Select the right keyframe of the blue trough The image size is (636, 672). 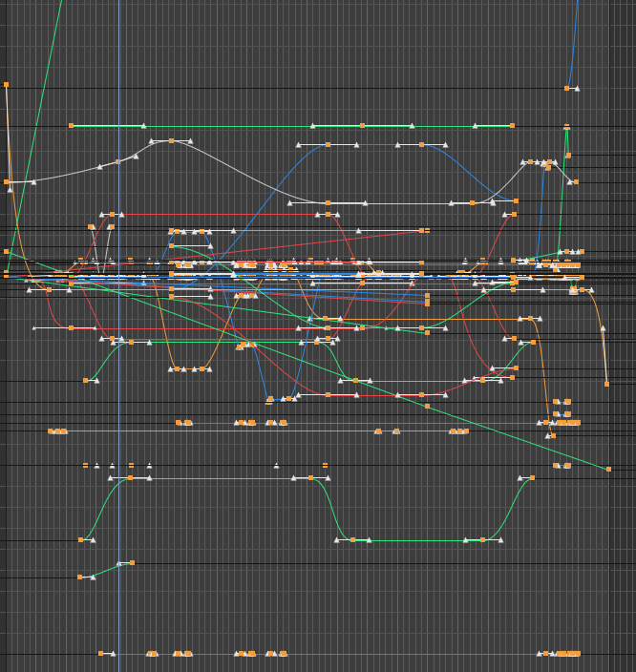pos(289,399)
